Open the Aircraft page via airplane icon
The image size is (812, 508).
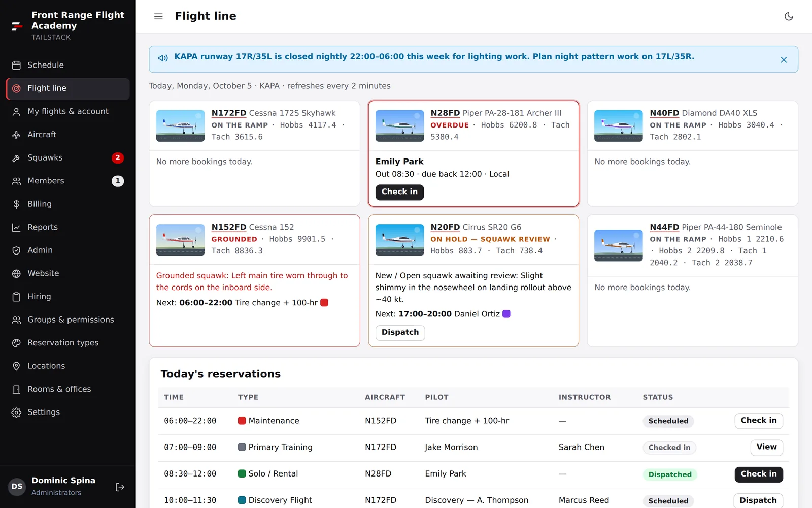click(x=16, y=135)
